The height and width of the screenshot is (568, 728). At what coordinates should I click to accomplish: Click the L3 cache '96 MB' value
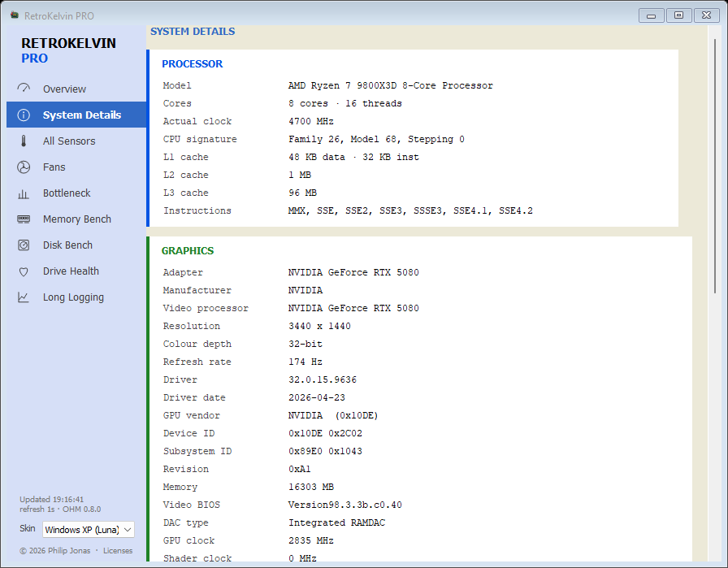coord(302,193)
